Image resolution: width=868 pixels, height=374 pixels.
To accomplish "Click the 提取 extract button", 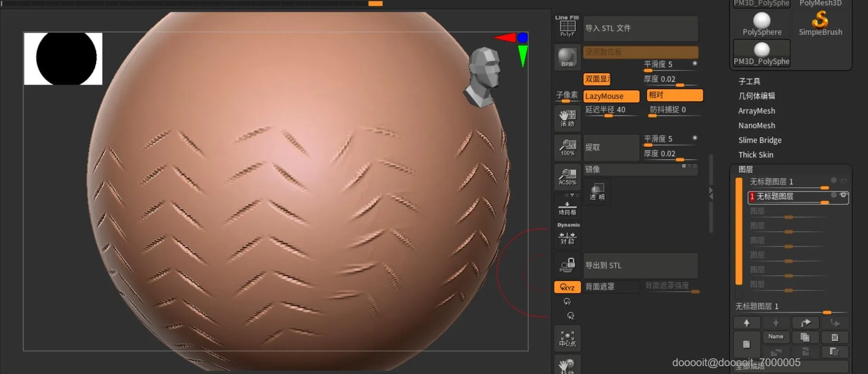I will (612, 147).
